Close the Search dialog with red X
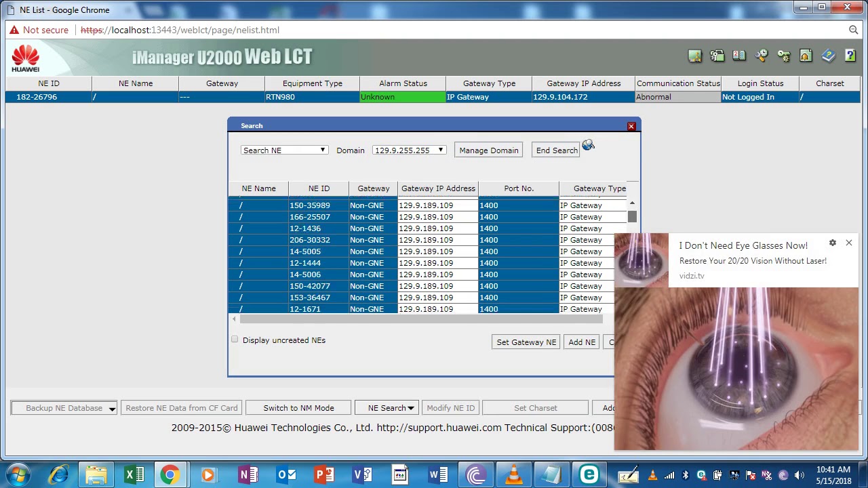Image resolution: width=868 pixels, height=488 pixels. 631,126
